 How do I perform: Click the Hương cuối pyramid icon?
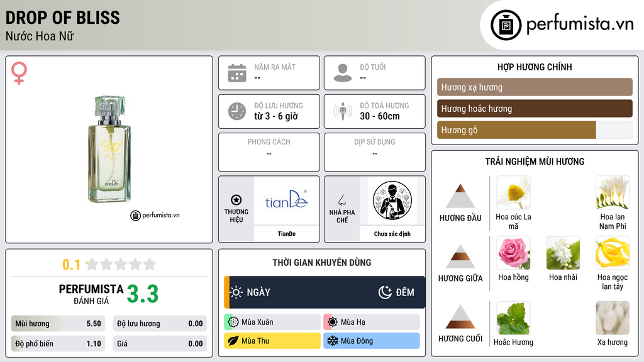[460, 317]
